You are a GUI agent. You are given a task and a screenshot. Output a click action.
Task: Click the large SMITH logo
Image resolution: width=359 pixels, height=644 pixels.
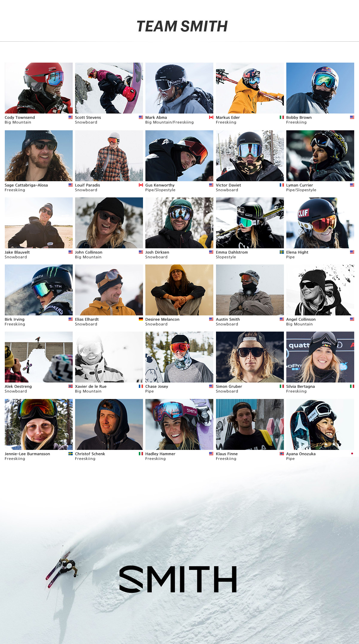[x=178, y=579]
